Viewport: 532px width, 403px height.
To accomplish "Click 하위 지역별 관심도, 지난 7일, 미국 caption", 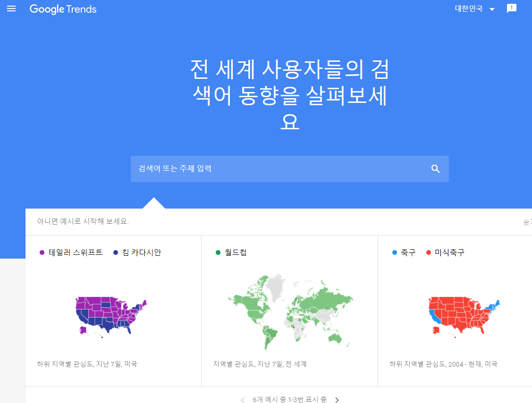I will coord(87,364).
